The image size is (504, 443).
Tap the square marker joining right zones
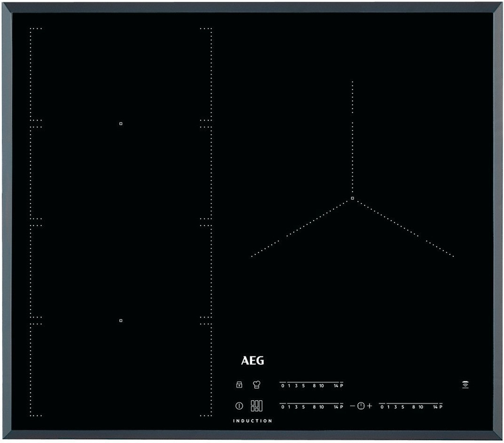tap(352, 198)
